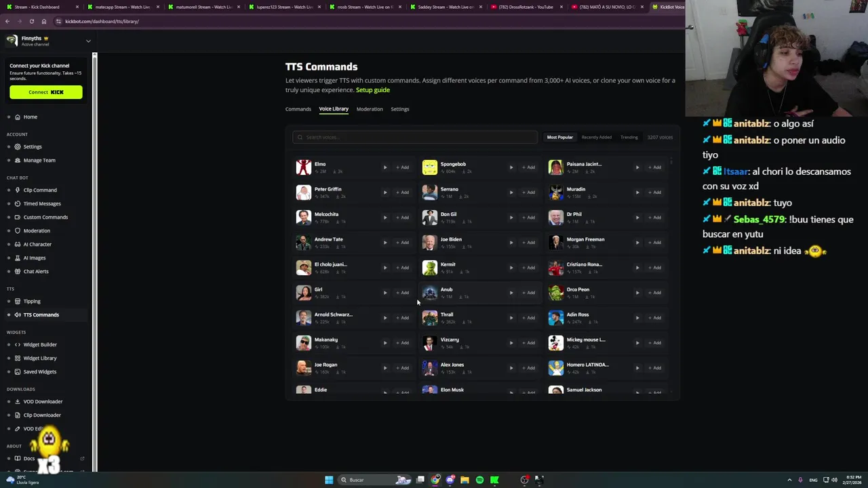Open TTS Commands in the sidebar
The image size is (868, 488).
point(41,315)
